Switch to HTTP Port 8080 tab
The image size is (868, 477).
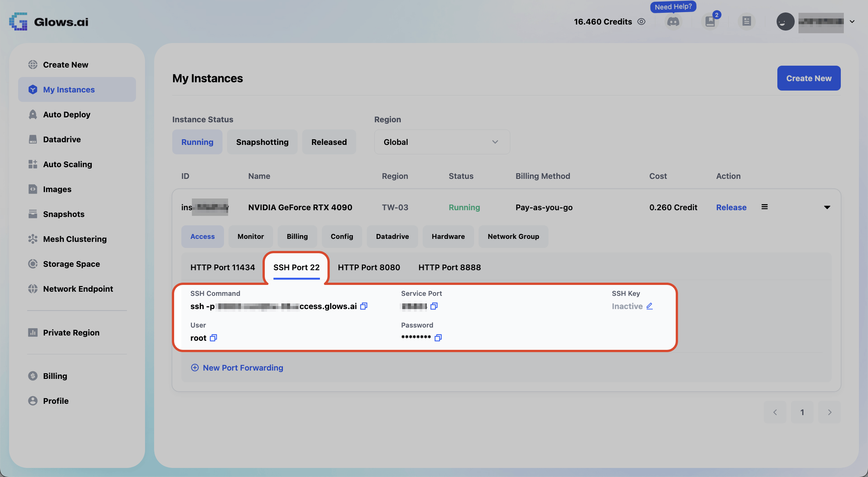point(369,267)
